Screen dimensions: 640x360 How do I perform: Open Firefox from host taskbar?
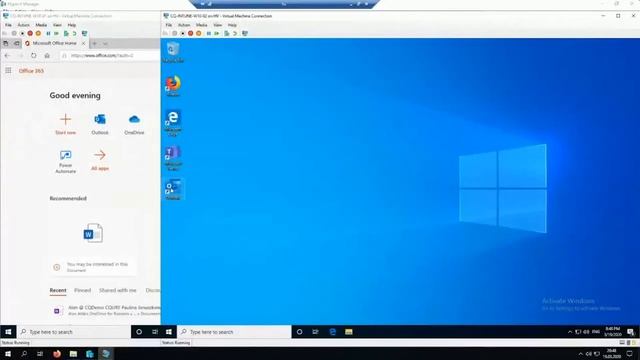(57, 354)
